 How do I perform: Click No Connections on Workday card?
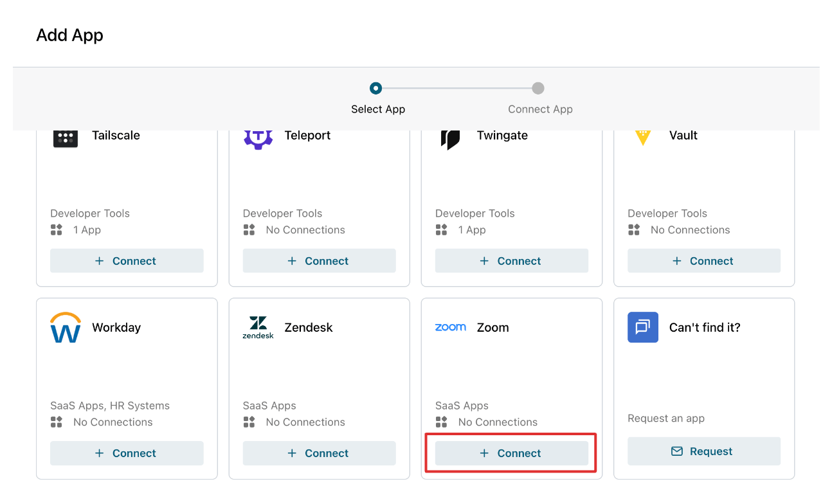point(113,422)
